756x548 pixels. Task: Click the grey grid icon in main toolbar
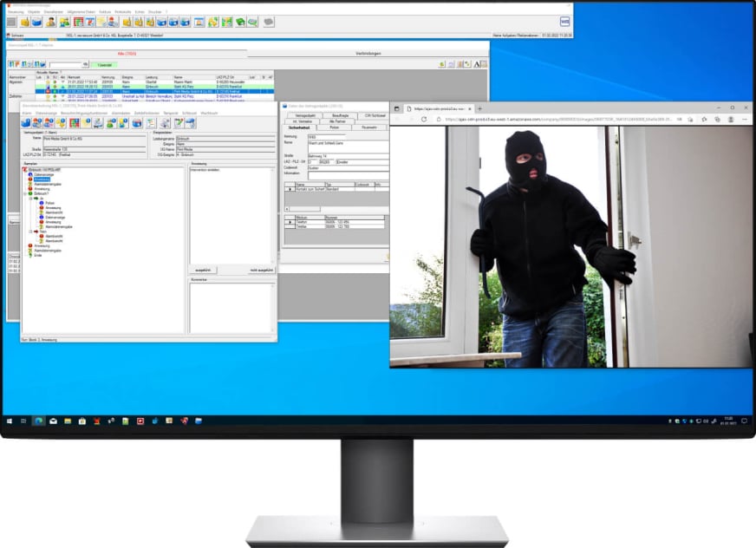coord(11,22)
